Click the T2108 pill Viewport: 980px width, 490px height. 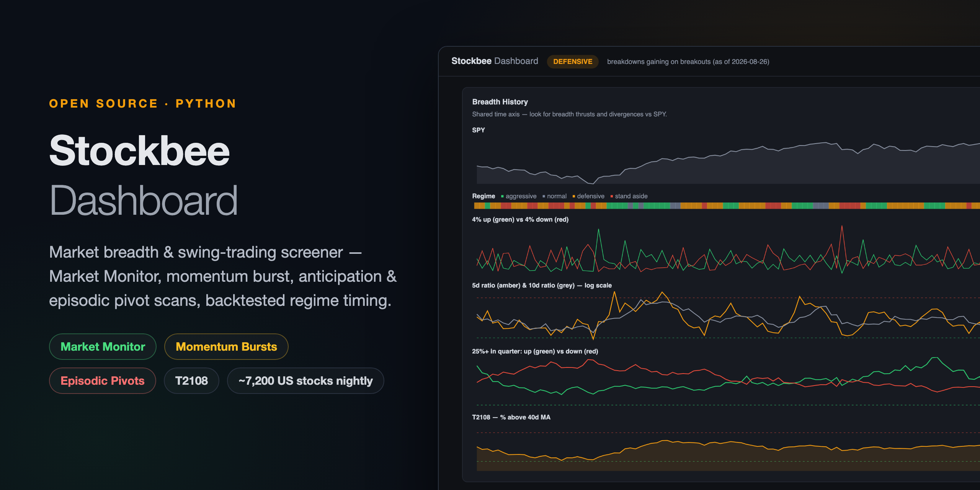191,381
